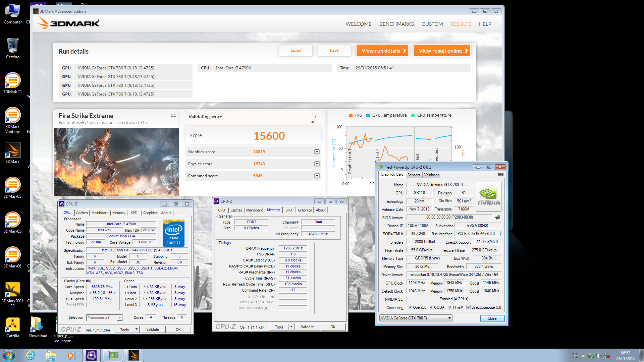Screen dimensions: 644x362
Task: Open Windows Media Player from the taskbar
Action: click(71, 355)
